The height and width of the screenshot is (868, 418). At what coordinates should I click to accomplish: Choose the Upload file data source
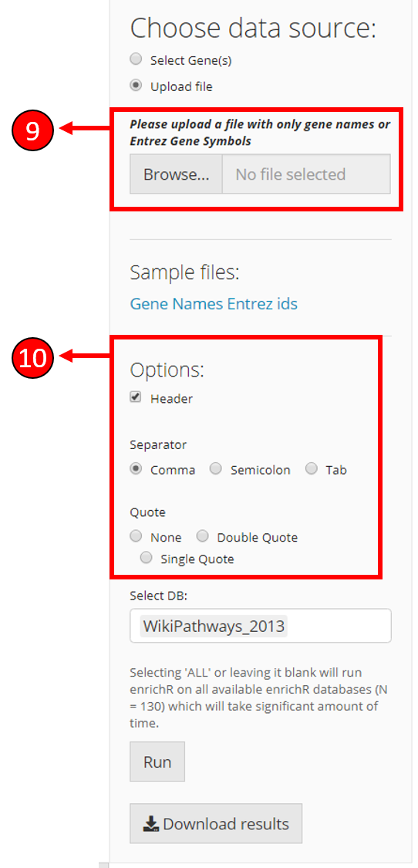(x=136, y=86)
